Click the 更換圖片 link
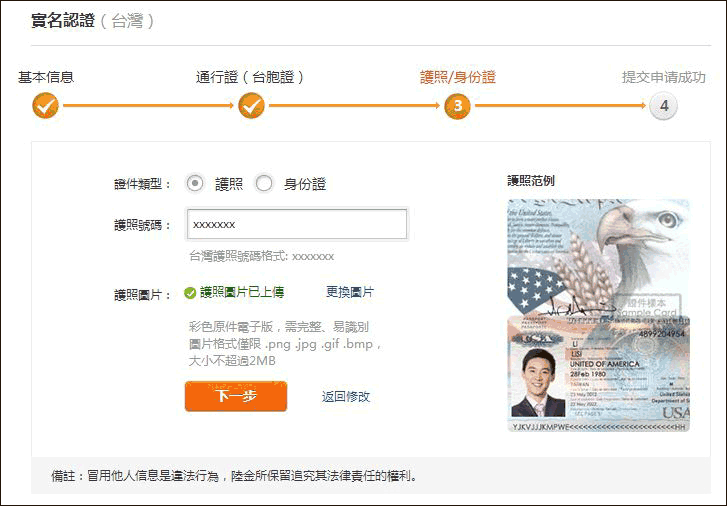 coord(350,292)
